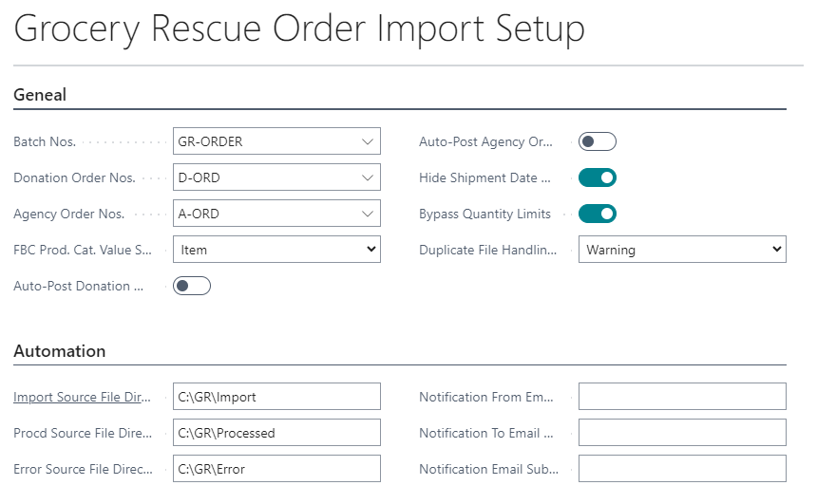Image resolution: width=817 pixels, height=504 pixels.
Task: Collapse the Geneal section header
Action: [x=40, y=94]
